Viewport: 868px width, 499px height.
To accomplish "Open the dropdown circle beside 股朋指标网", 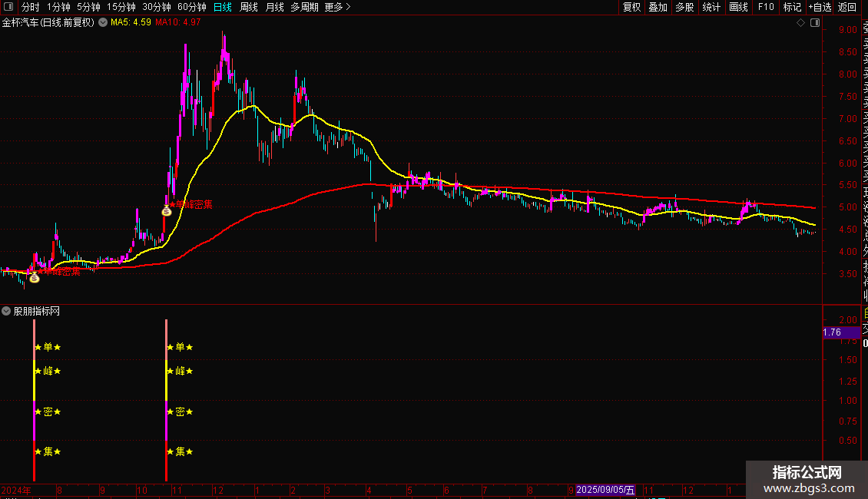I will [6, 311].
